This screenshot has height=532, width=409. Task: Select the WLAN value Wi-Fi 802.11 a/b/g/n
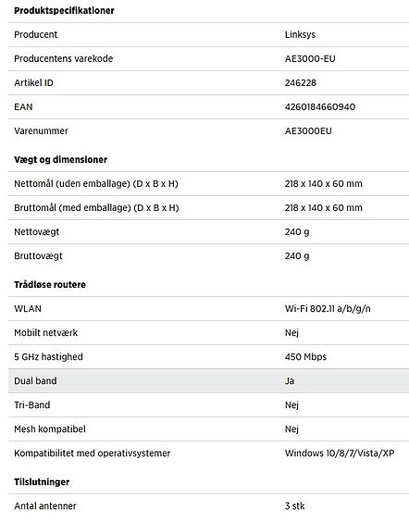(328, 309)
